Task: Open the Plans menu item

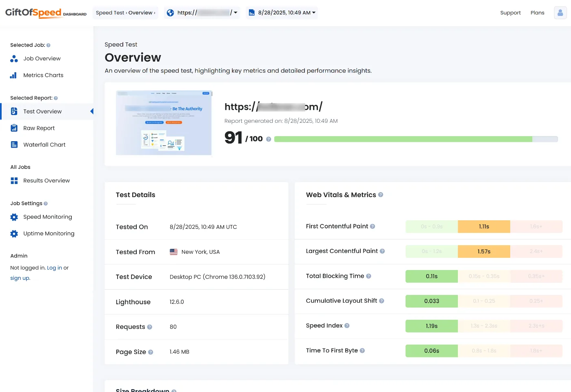Action: coord(537,13)
